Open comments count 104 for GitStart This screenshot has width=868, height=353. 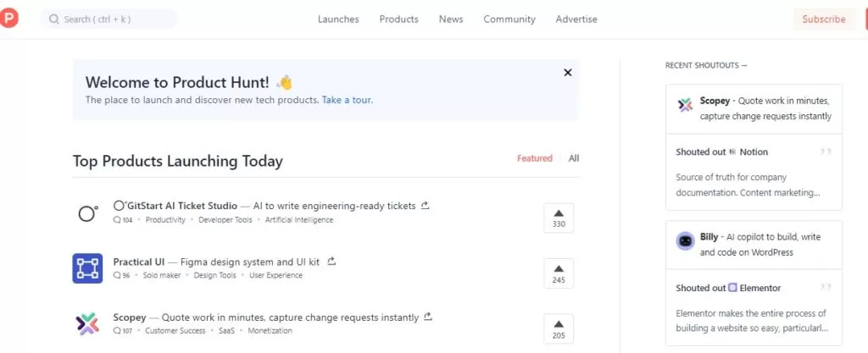123,220
